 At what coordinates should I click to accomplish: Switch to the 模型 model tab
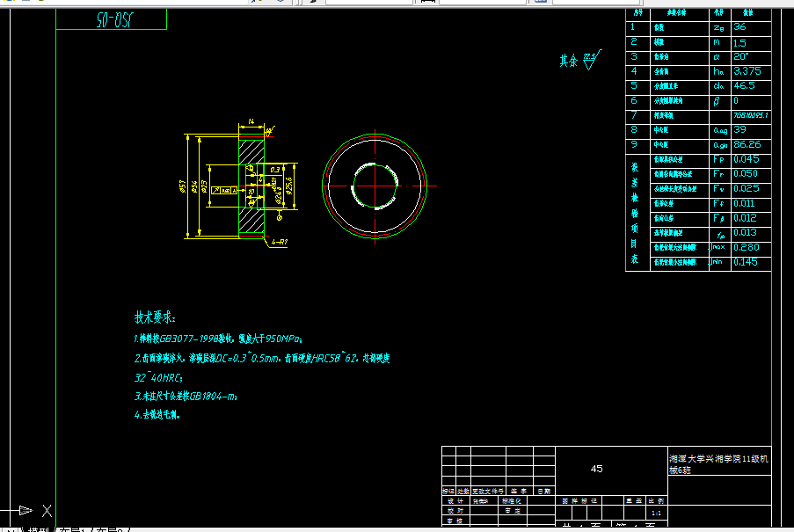click(39, 530)
